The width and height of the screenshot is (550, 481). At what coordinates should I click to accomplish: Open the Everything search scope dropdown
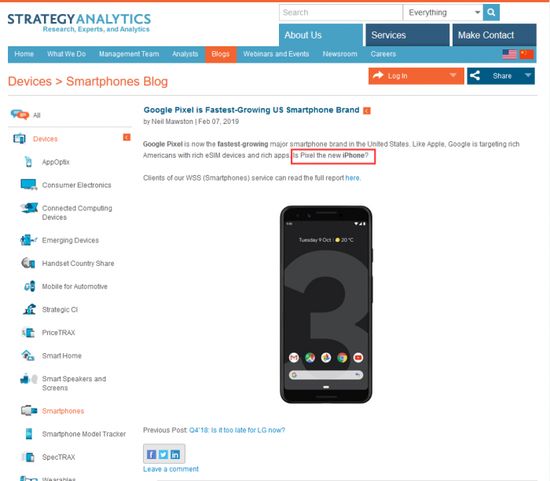coord(443,12)
